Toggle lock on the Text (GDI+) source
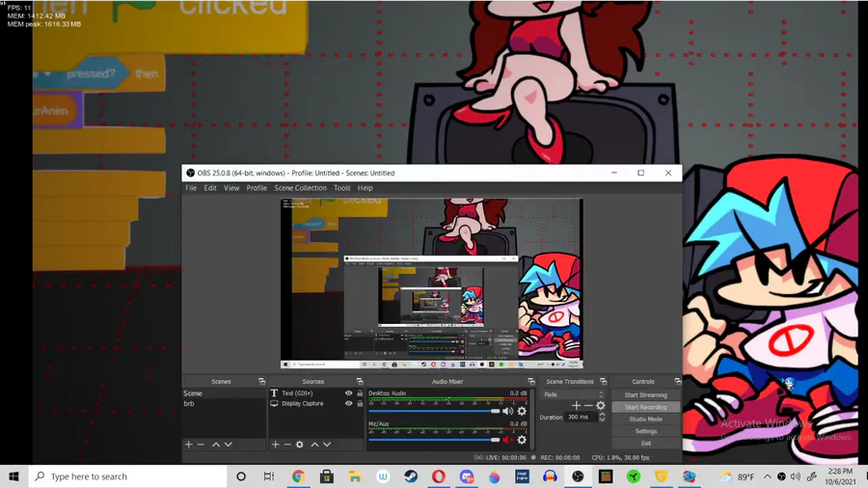The width and height of the screenshot is (868, 488). [x=360, y=393]
